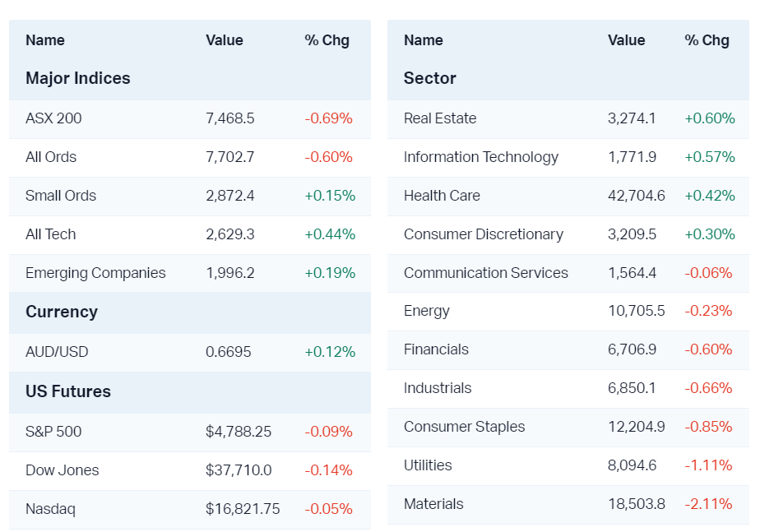Click the Real Estate sector
Screen dimensions: 760x532
[440, 118]
